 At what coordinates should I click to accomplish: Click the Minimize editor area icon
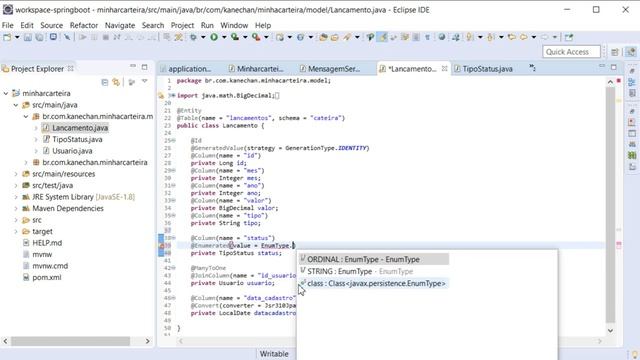pyautogui.click(x=602, y=66)
